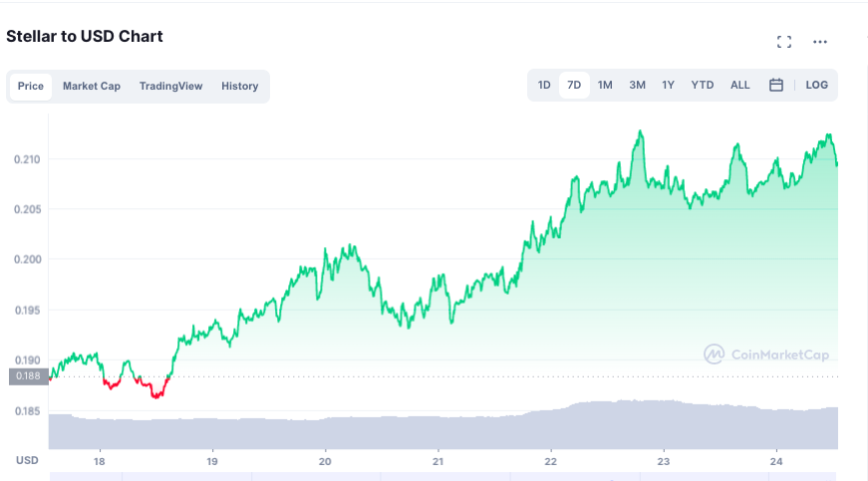Select the 1M time range
Image resolution: width=868 pixels, height=481 pixels.
(605, 85)
